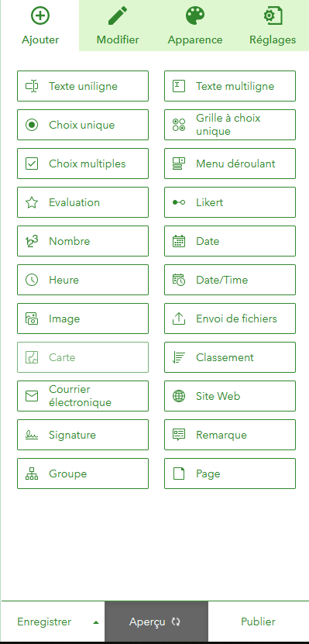Add a Nombre numeric field
This screenshot has height=644, width=309.
tap(83, 241)
